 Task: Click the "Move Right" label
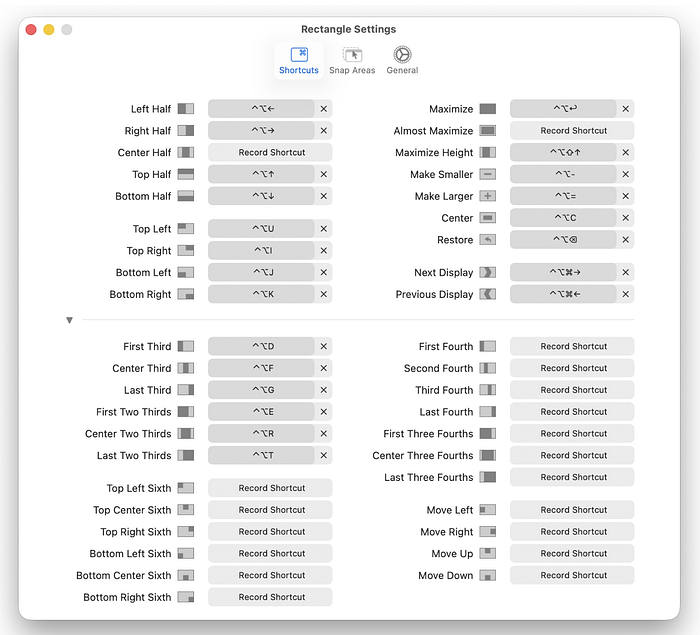[x=447, y=532]
